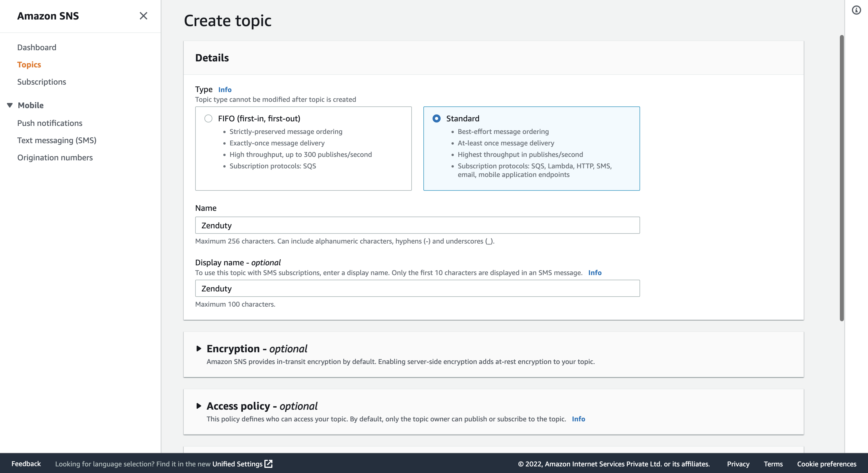Image resolution: width=868 pixels, height=473 pixels.
Task: Open the info panel icon at top right
Action: (856, 10)
